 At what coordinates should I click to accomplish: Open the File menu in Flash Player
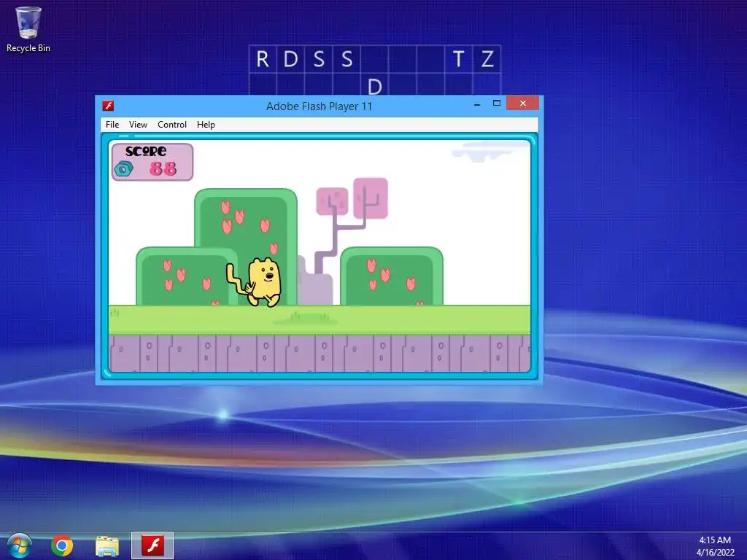(x=112, y=124)
